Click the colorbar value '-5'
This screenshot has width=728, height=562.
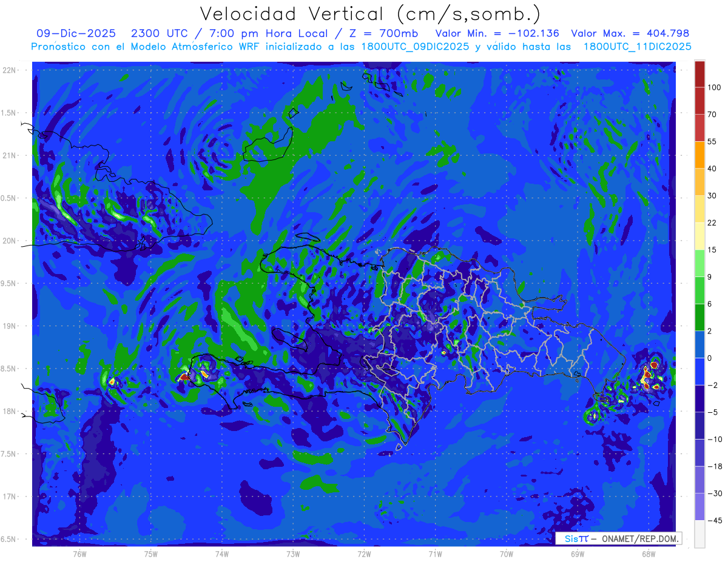[712, 412]
